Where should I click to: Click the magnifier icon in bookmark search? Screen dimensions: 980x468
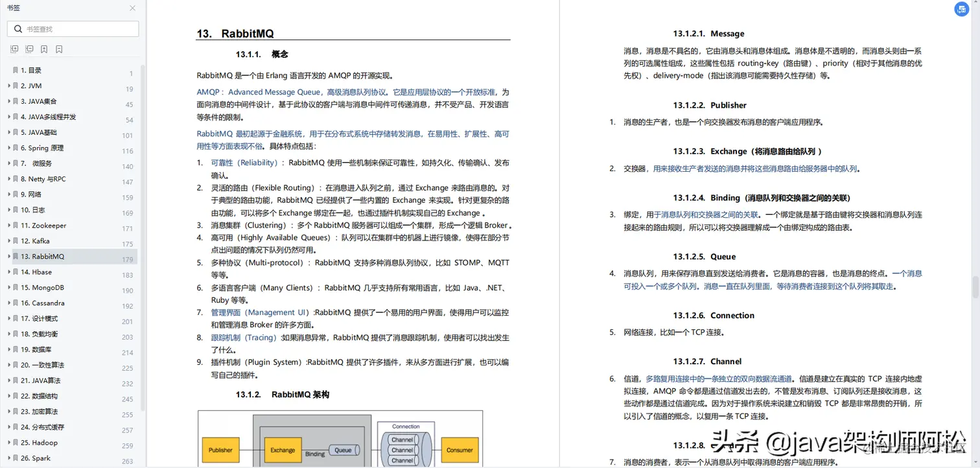pyautogui.click(x=17, y=29)
